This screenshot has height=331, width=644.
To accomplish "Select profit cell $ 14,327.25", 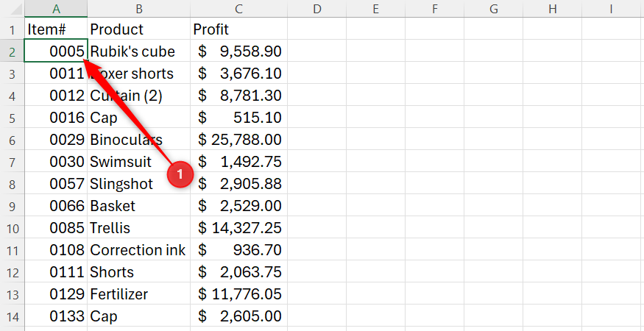I will coord(238,228).
